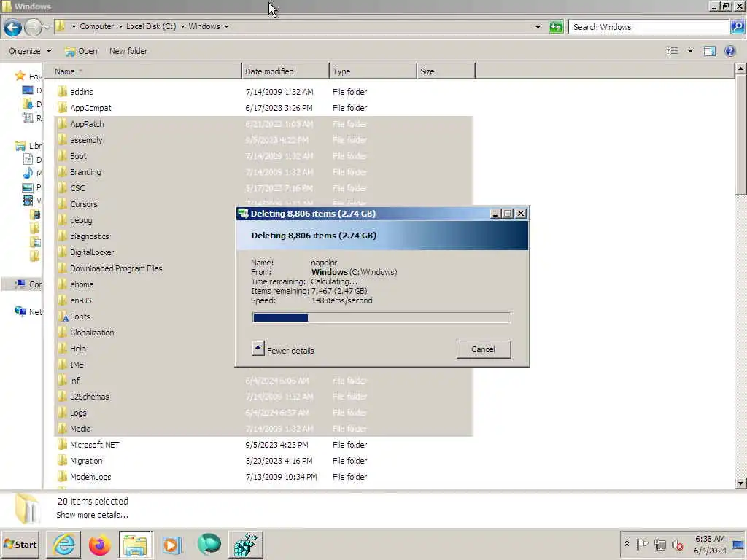The height and width of the screenshot is (560, 747).
Task: Focus the Search Windows input field
Action: click(649, 27)
